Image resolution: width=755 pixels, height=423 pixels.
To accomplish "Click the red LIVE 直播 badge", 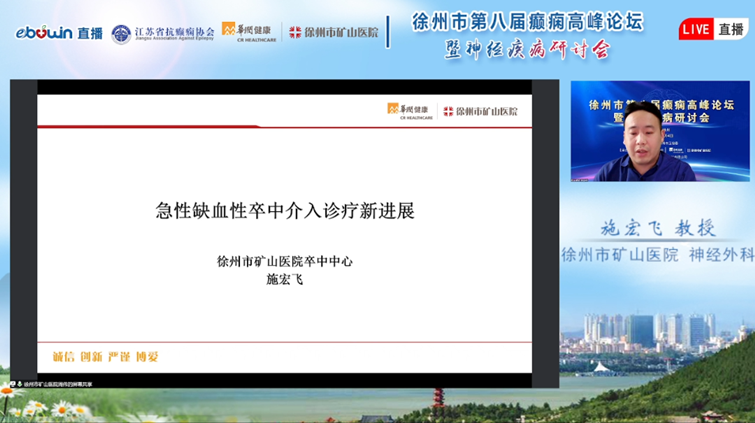I will (711, 30).
